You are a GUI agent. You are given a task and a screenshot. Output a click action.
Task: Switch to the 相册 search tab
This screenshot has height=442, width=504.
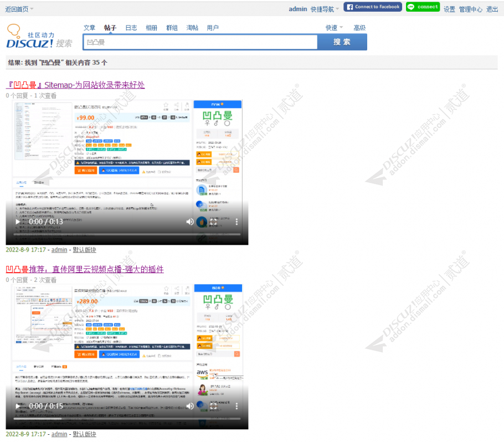click(x=151, y=27)
